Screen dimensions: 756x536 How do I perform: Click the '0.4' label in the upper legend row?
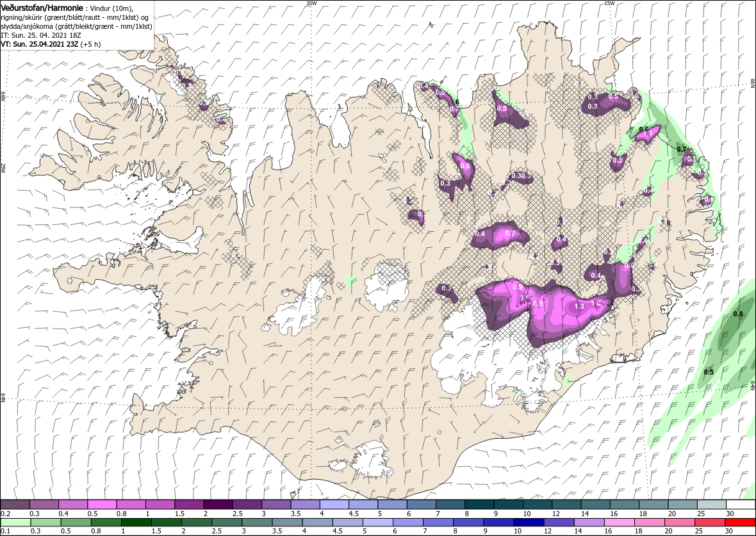point(63,514)
